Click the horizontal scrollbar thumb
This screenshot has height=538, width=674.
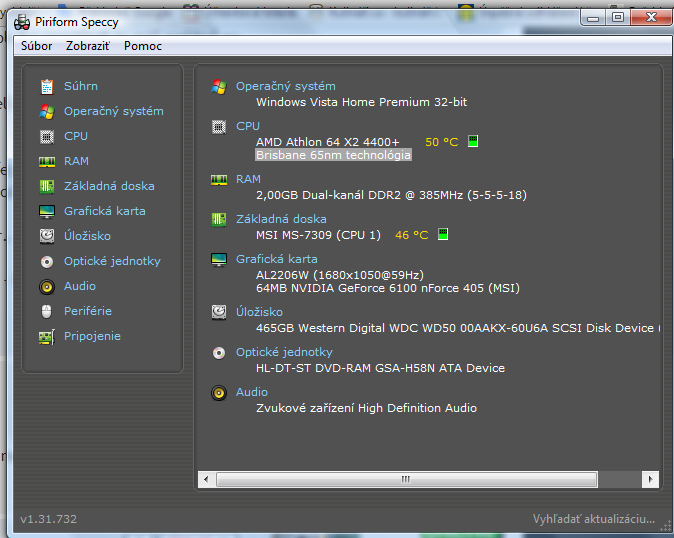406,479
